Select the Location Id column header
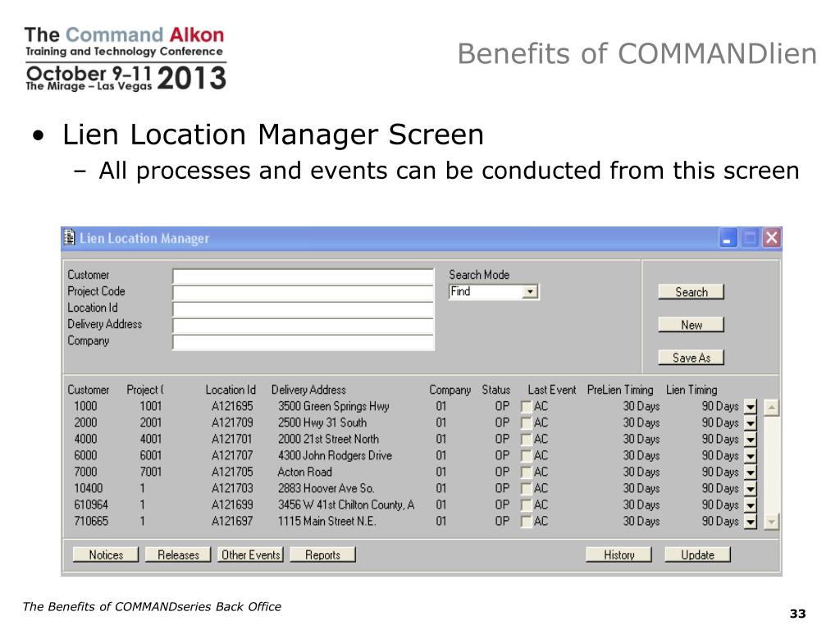The height and width of the screenshot is (630, 840). coord(231,390)
